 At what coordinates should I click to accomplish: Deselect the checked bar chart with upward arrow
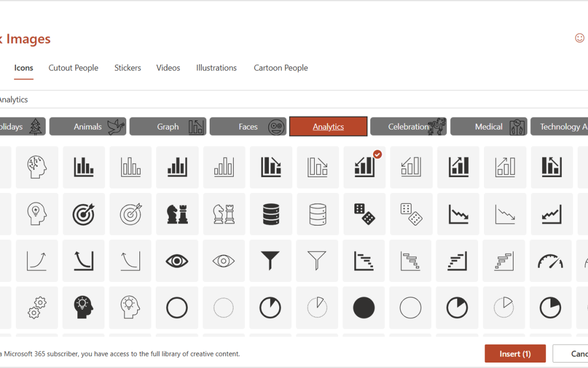click(x=364, y=167)
